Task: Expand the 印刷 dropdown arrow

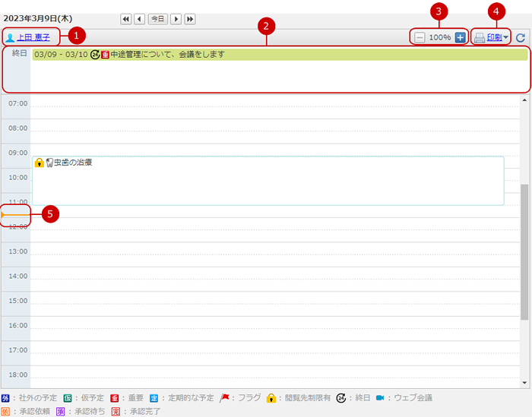Action: 505,37
